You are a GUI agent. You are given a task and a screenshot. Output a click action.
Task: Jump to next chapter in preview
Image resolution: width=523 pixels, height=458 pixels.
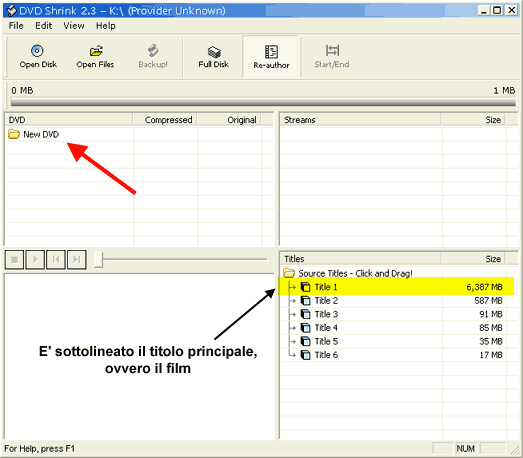[77, 260]
